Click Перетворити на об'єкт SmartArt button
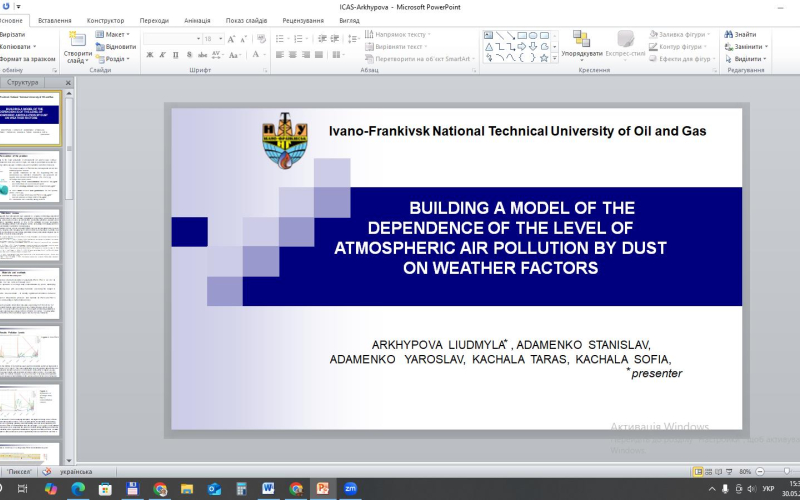800x500 pixels. pyautogui.click(x=420, y=59)
